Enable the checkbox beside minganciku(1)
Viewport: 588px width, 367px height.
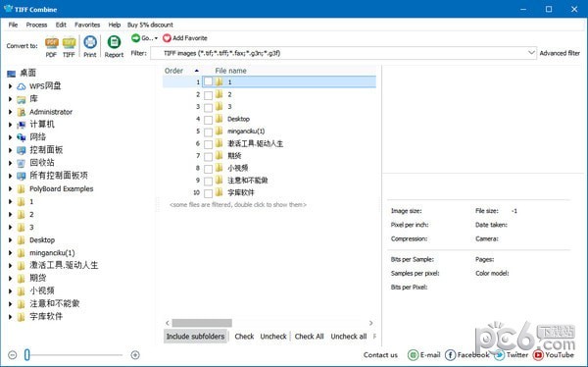click(208, 131)
